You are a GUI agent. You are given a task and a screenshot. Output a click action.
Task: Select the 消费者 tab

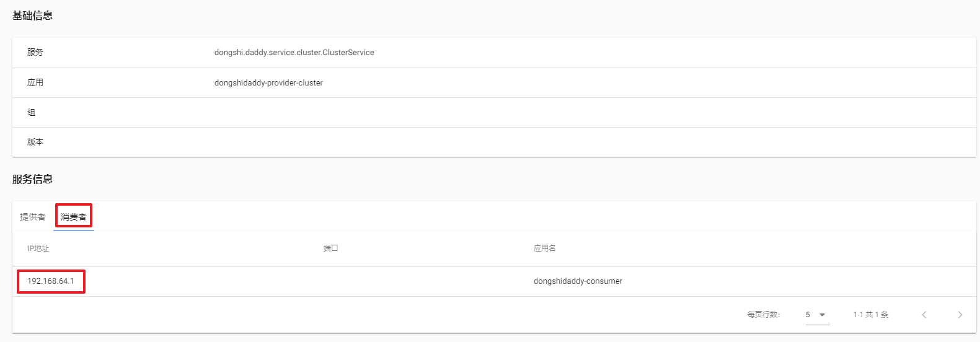point(74,217)
